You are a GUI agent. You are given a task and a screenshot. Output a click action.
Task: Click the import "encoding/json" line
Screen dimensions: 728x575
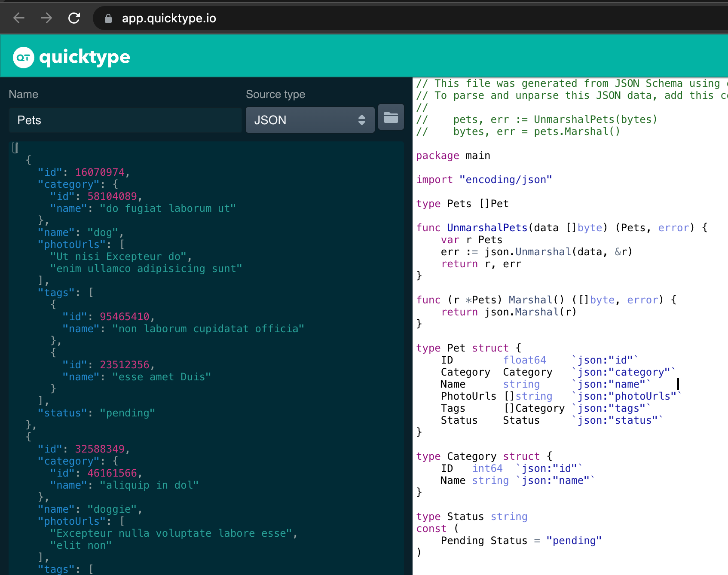click(x=484, y=180)
